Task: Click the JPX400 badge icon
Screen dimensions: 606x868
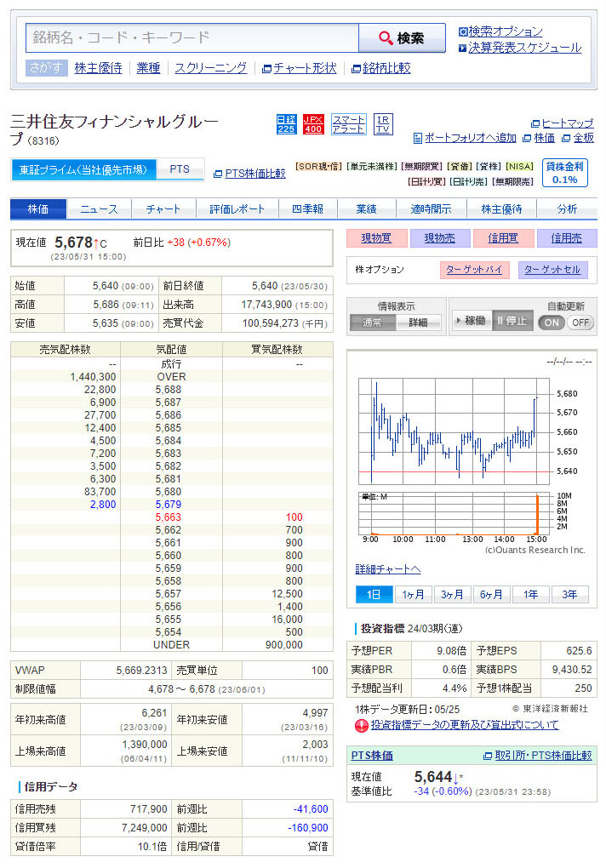Action: point(313,124)
